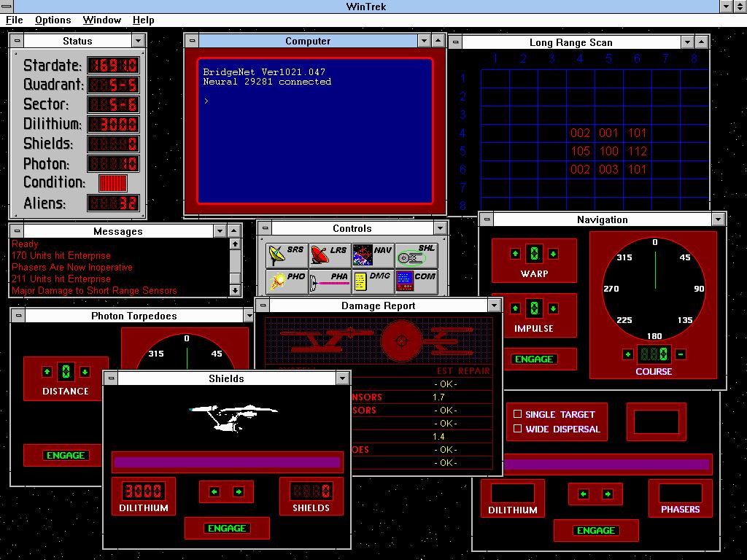747x560 pixels.
Task: Open the Messages window control menu box
Action: [x=18, y=231]
